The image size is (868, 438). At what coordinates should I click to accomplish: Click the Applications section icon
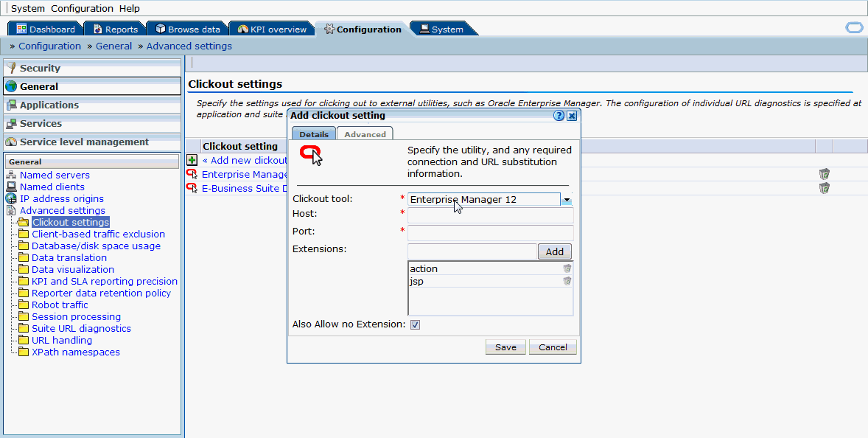[x=11, y=105]
